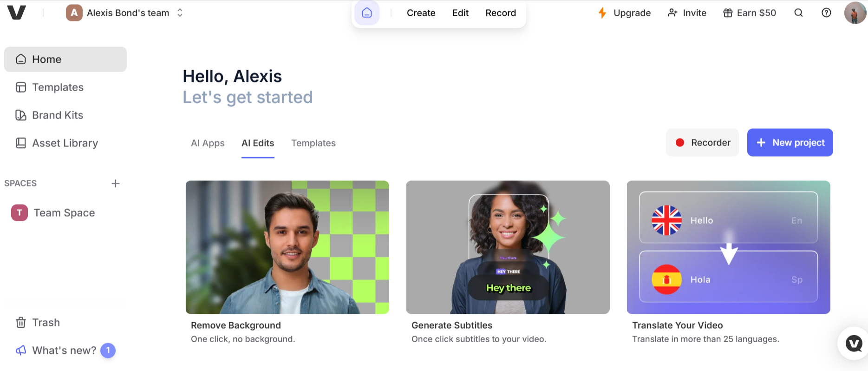The image size is (868, 371).
Task: Click the Upgrade lightning button
Action: (624, 13)
